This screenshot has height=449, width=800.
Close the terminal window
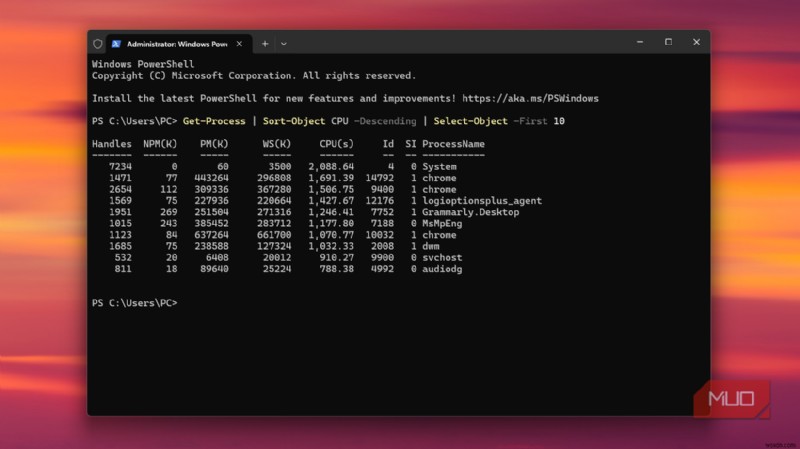coord(696,42)
